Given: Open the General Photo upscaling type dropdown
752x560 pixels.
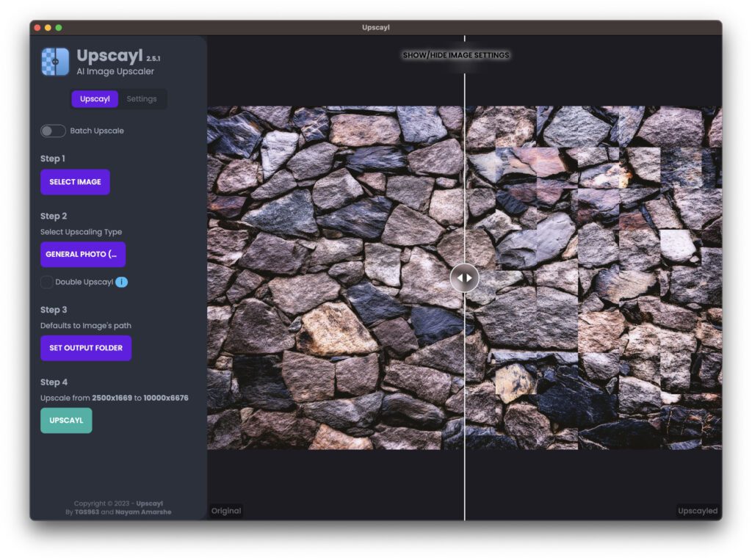Looking at the screenshot, I should click(x=83, y=255).
